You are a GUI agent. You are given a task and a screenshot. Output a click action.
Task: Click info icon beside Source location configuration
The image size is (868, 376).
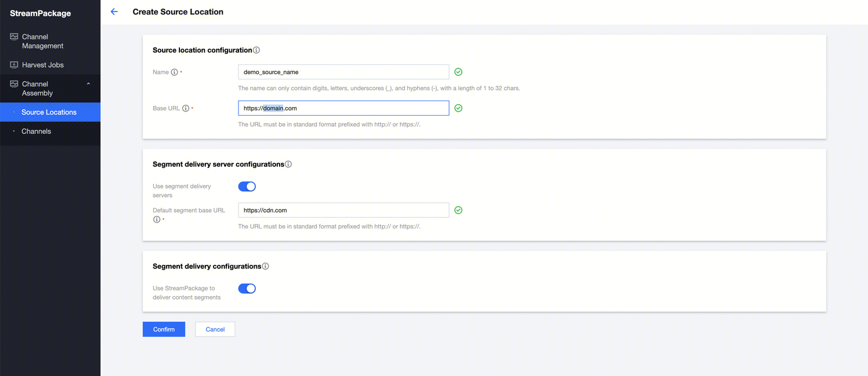[x=256, y=50]
